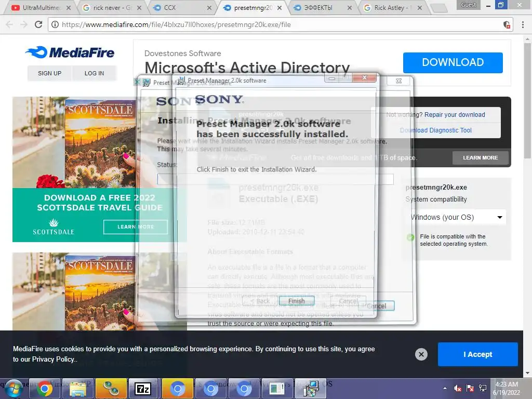This screenshot has width=532, height=399.
Task: Open Google Chrome from the taskbar
Action: coord(45,389)
